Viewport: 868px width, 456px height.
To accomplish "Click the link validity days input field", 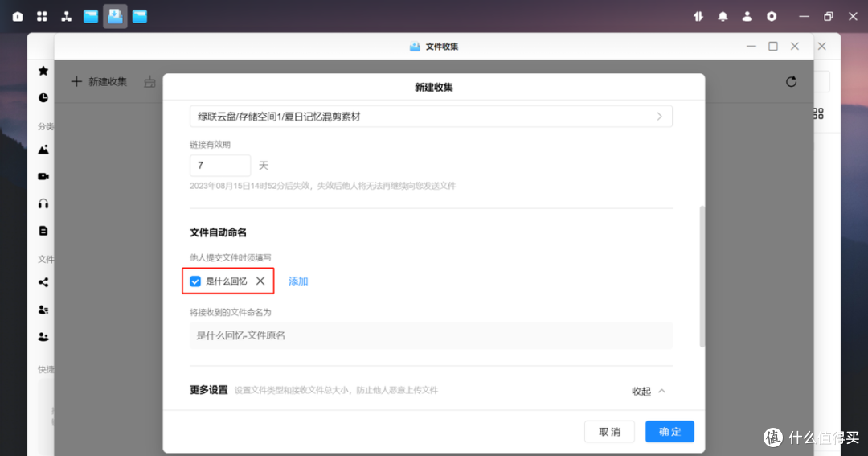I will pos(219,165).
